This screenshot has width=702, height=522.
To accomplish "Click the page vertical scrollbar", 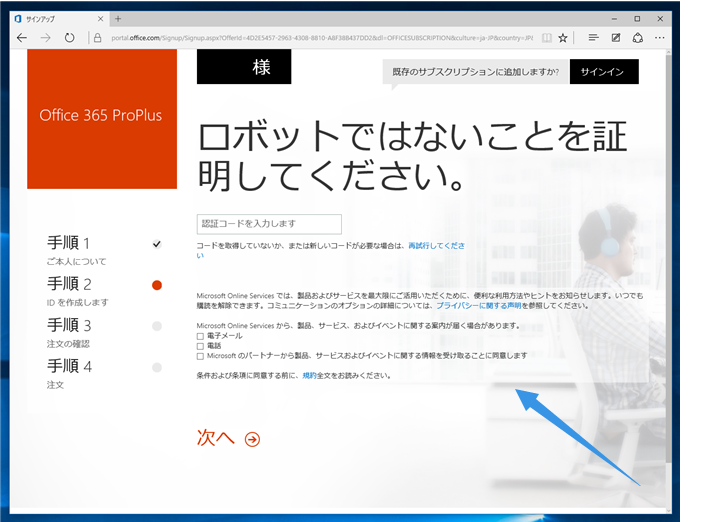I will click(668, 260).
